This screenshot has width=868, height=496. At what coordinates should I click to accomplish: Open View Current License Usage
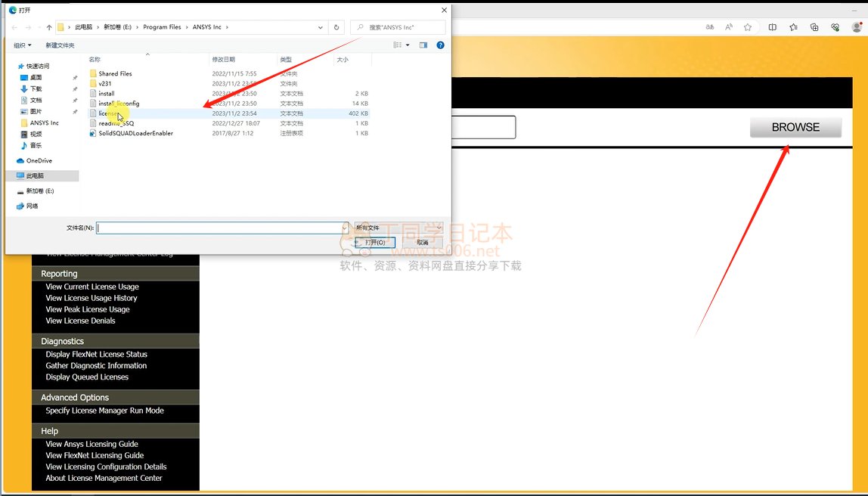click(91, 287)
